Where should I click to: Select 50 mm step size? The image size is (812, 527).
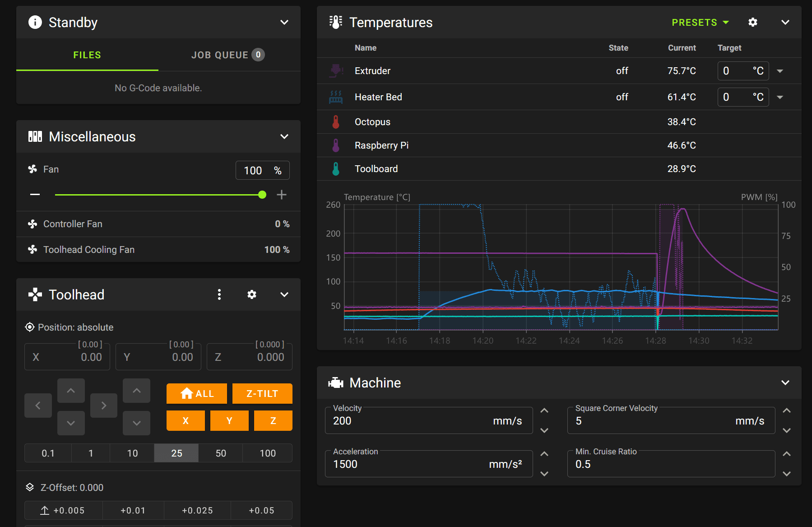click(x=221, y=453)
